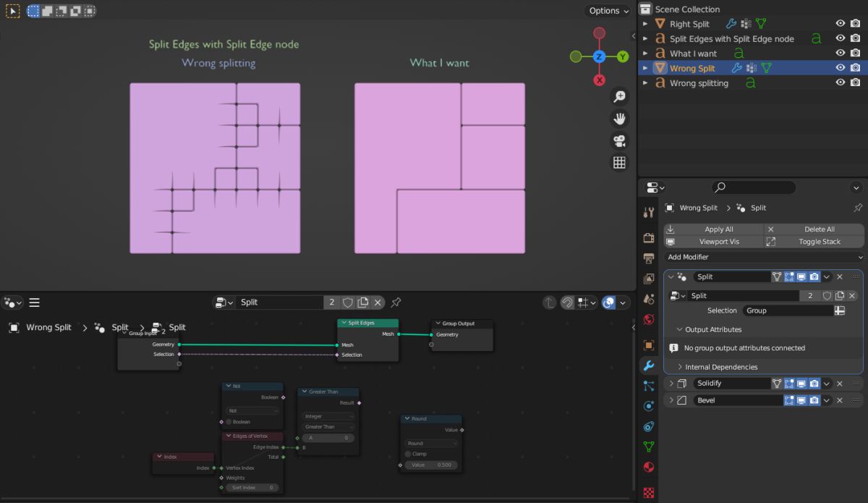Image resolution: width=868 pixels, height=503 pixels.
Task: Open the Render properties tab
Action: click(649, 238)
